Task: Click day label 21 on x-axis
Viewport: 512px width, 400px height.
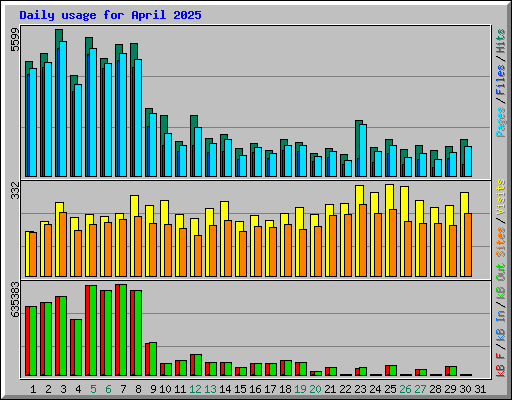Action: 330,389
